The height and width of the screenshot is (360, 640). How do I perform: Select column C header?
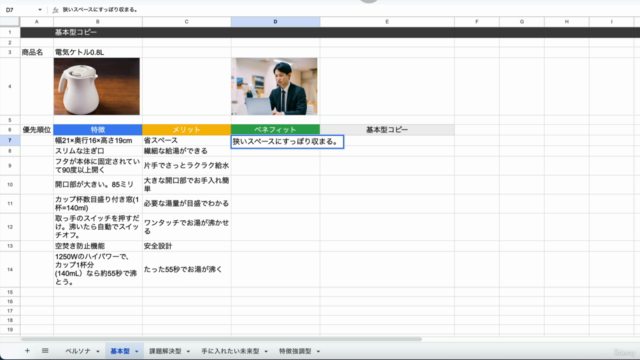187,22
